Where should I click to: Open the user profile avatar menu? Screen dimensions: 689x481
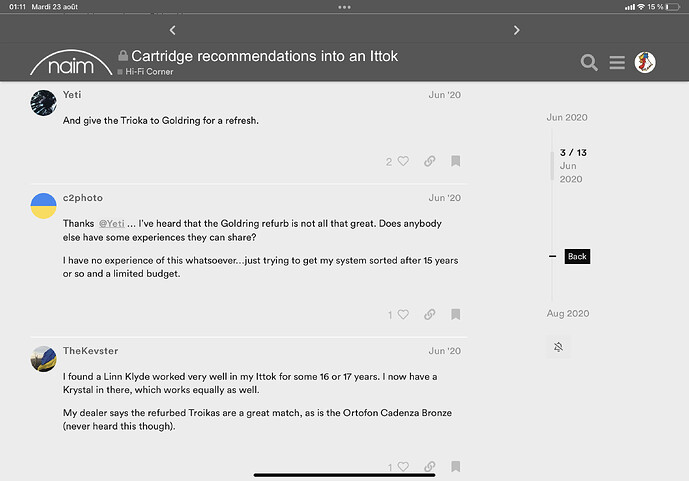646,63
